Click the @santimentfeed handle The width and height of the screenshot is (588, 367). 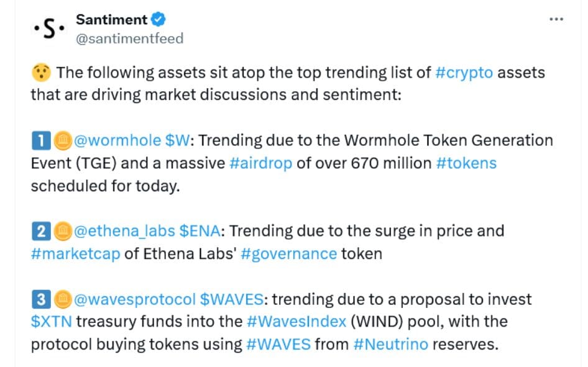click(x=128, y=37)
